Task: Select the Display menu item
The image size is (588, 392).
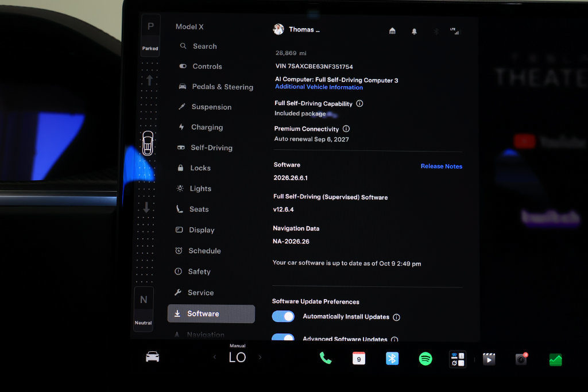Action: (x=195, y=230)
